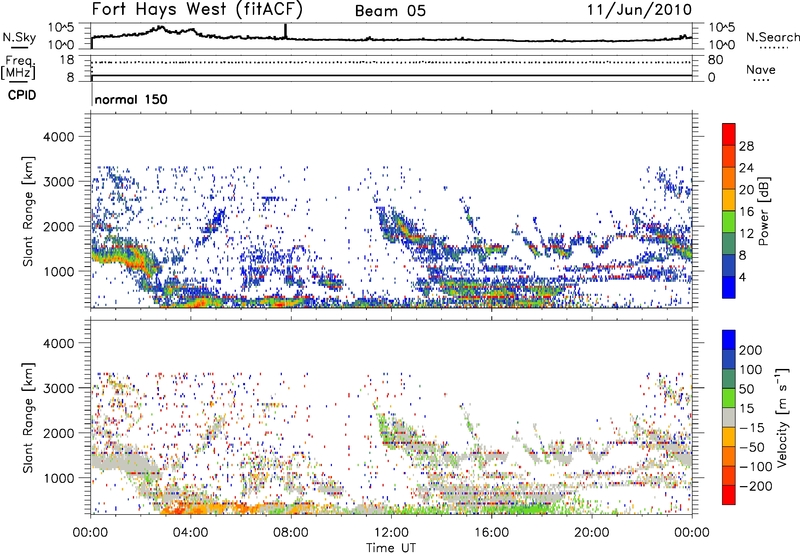Select the "N.Sky" legend label

(x=19, y=37)
